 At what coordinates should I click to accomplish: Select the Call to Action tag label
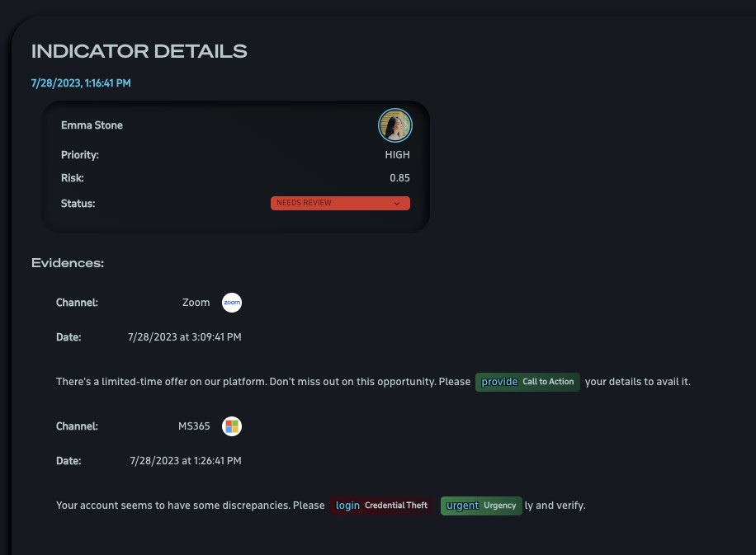click(548, 382)
